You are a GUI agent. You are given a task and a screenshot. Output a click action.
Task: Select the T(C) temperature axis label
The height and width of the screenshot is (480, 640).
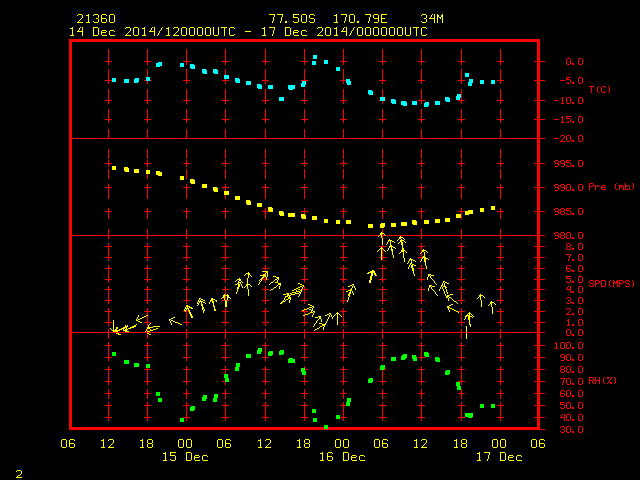[600, 89]
